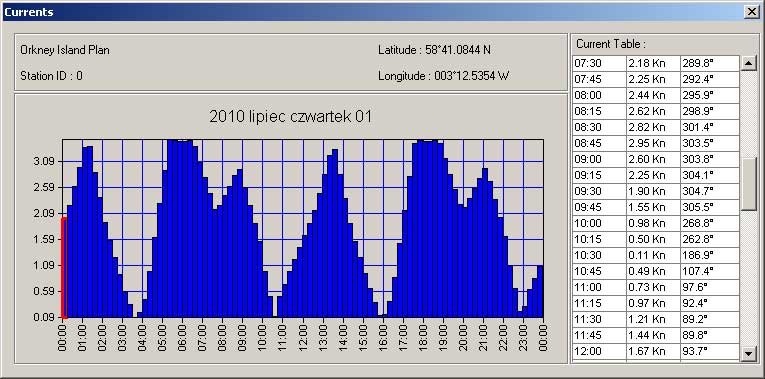
Task: Click the 18:00 time label on axis
Action: click(424, 335)
